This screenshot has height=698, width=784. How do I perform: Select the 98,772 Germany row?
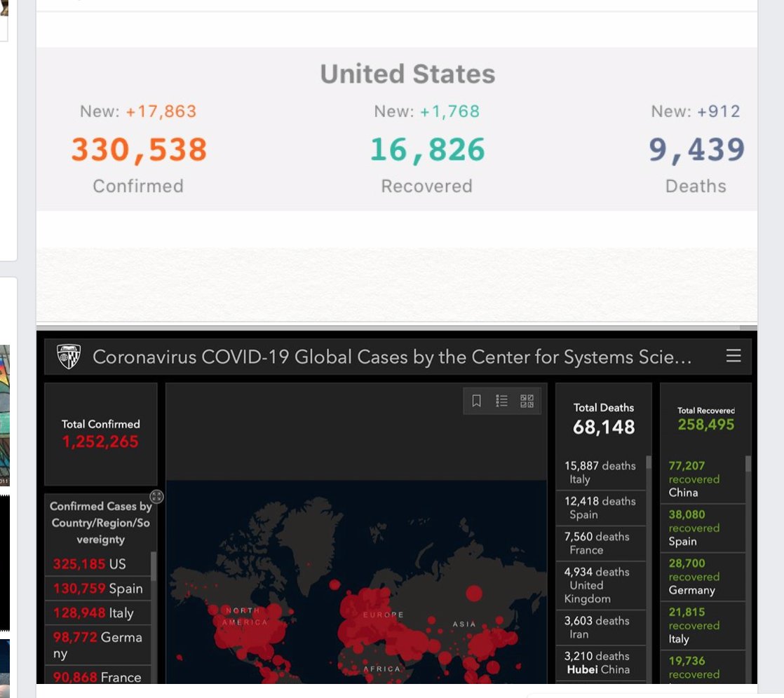98,645
